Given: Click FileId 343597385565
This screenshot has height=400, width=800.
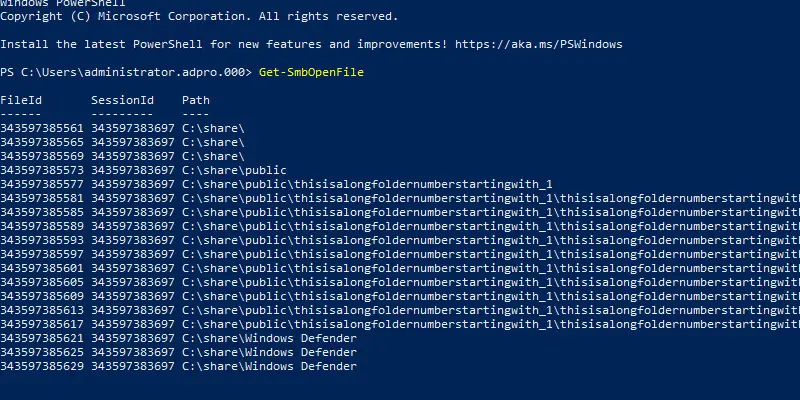Looking at the screenshot, I should pos(42,142).
